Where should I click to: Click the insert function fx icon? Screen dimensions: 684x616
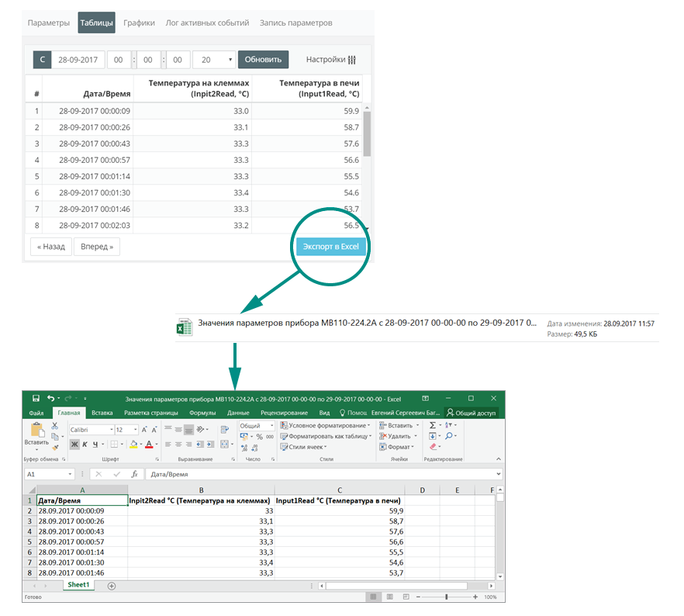134,473
